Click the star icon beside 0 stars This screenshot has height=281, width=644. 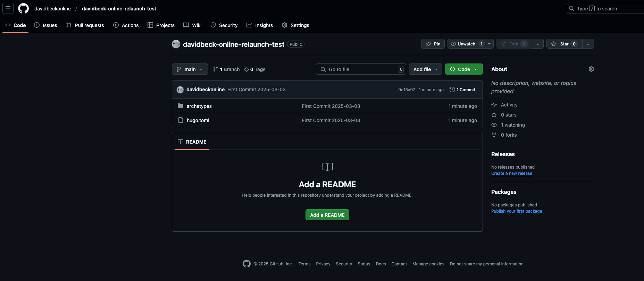click(494, 115)
